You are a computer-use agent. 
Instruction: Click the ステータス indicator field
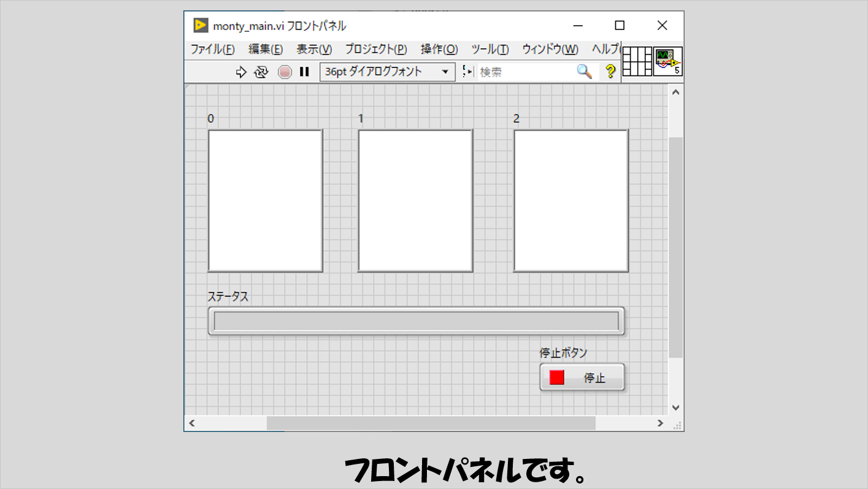pyautogui.click(x=416, y=321)
